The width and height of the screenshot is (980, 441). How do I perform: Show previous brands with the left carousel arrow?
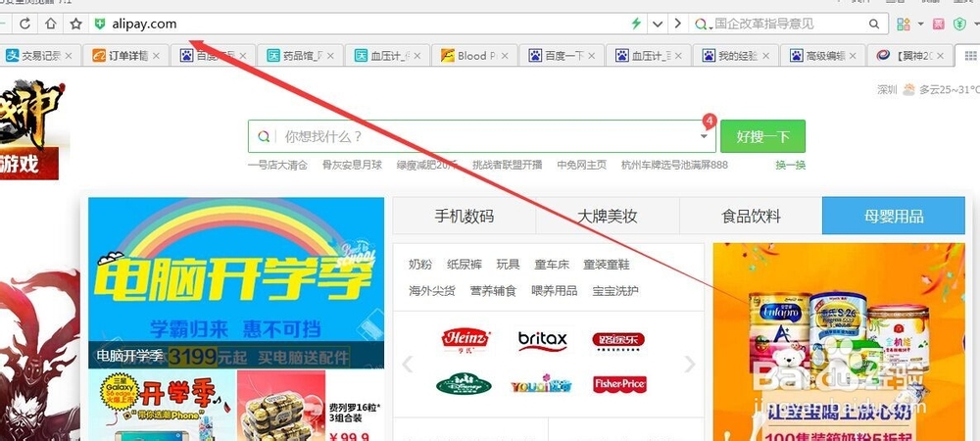click(x=407, y=364)
